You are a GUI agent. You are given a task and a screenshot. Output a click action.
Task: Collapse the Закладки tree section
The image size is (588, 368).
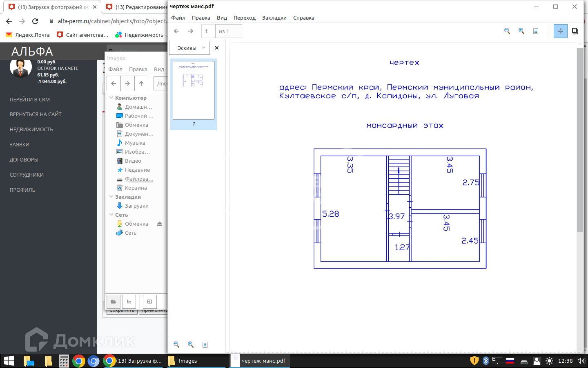click(111, 197)
